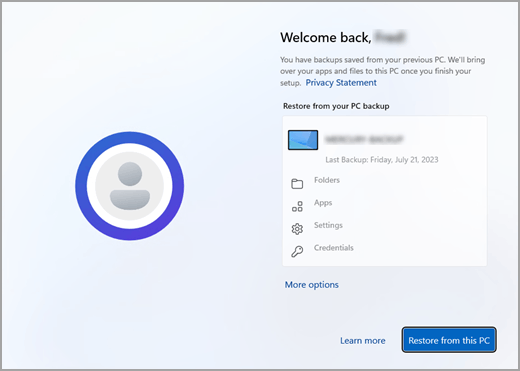Click the Apps grid icon
The image size is (520, 371).
point(297,206)
